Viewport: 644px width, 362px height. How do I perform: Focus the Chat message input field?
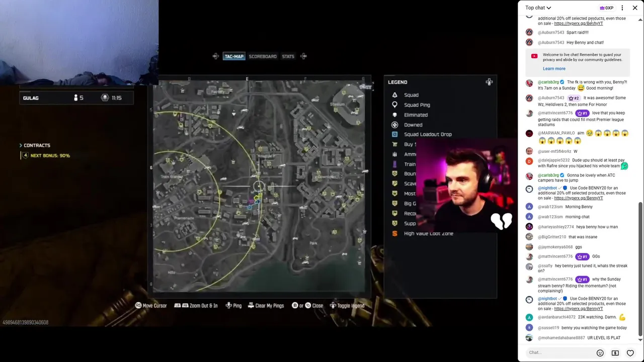[559, 352]
